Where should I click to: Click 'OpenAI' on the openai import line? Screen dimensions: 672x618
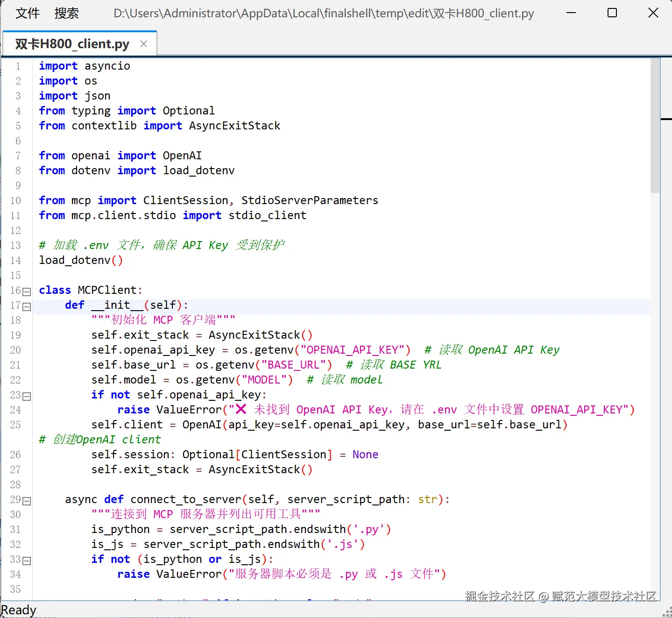(182, 156)
